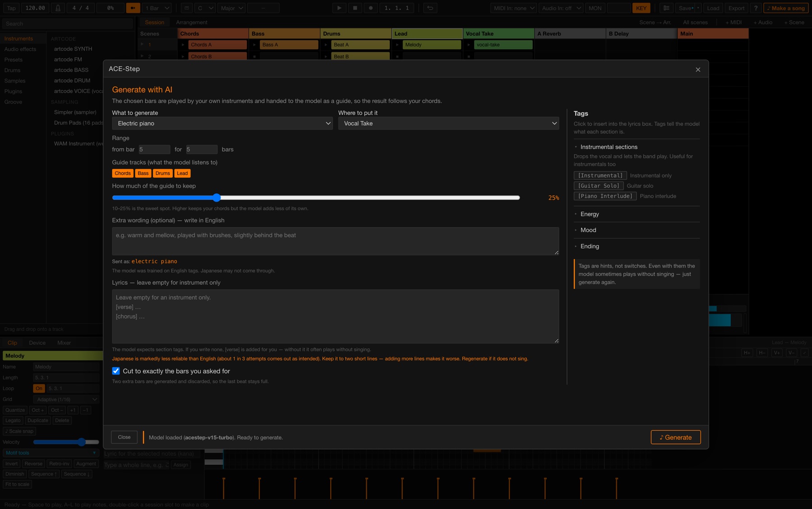Adjust the Velocity slider in the Clip panel
The image size is (812, 509).
(66, 442)
